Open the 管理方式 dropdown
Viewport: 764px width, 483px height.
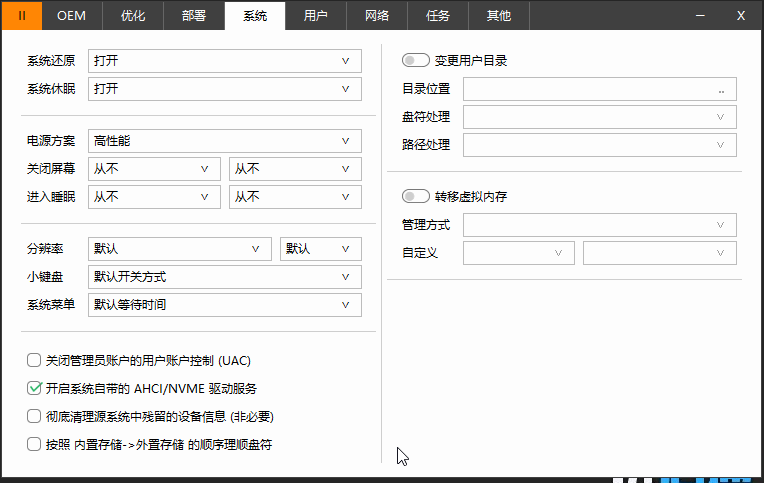point(600,225)
